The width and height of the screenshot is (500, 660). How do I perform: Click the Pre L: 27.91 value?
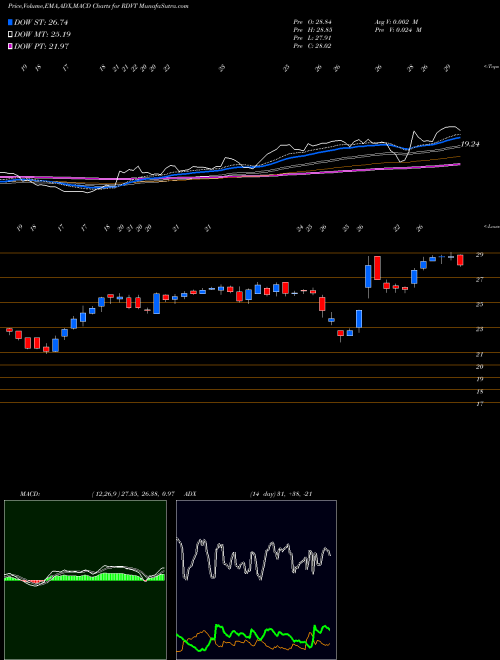[x=312, y=38]
